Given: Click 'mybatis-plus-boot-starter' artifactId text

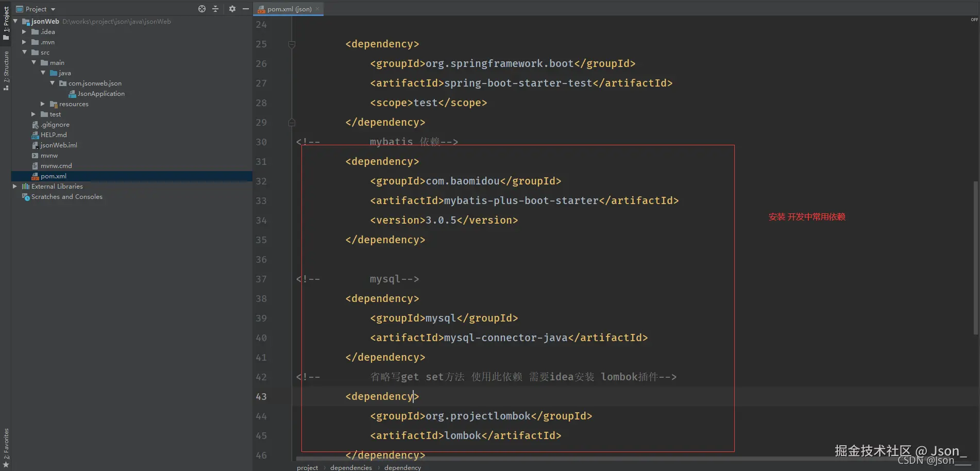Looking at the screenshot, I should pyautogui.click(x=521, y=200).
